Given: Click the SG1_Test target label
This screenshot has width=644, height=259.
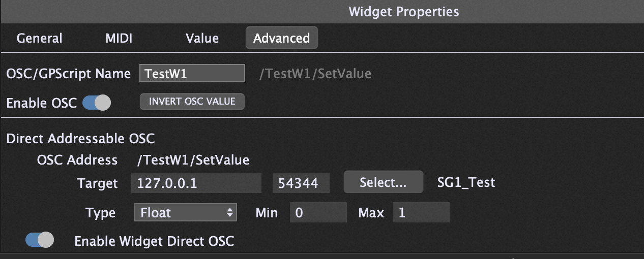Looking at the screenshot, I should (466, 183).
